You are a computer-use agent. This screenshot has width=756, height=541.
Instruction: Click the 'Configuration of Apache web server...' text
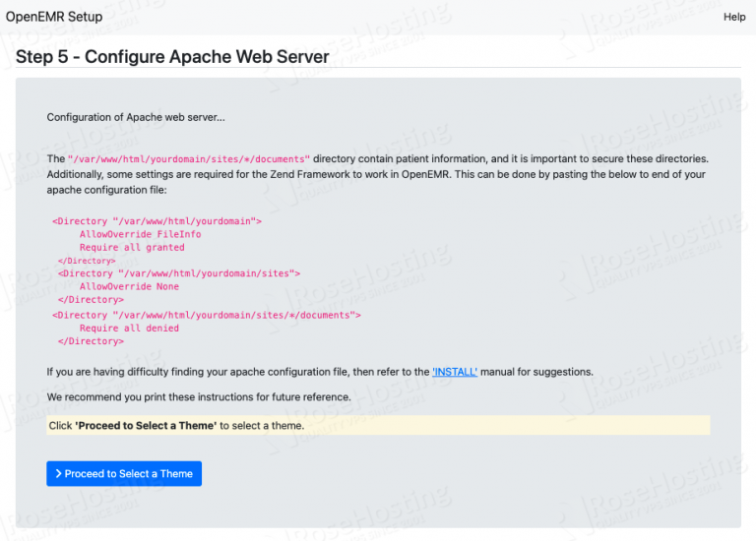click(136, 118)
